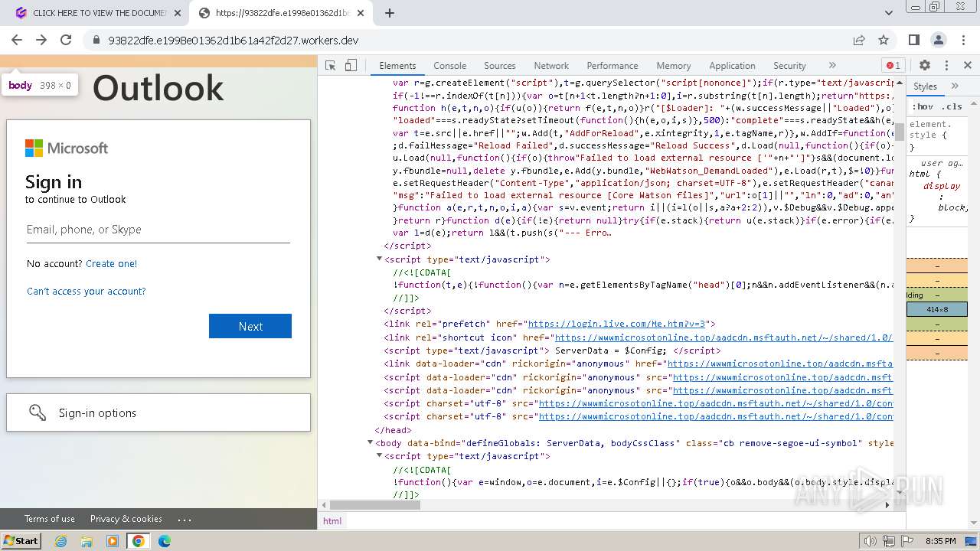Screen dimensions: 980x551
Task: Collapse the script node inside body
Action: (379, 456)
